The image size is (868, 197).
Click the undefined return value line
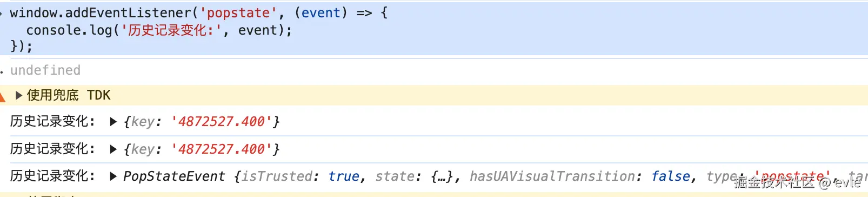coord(45,70)
